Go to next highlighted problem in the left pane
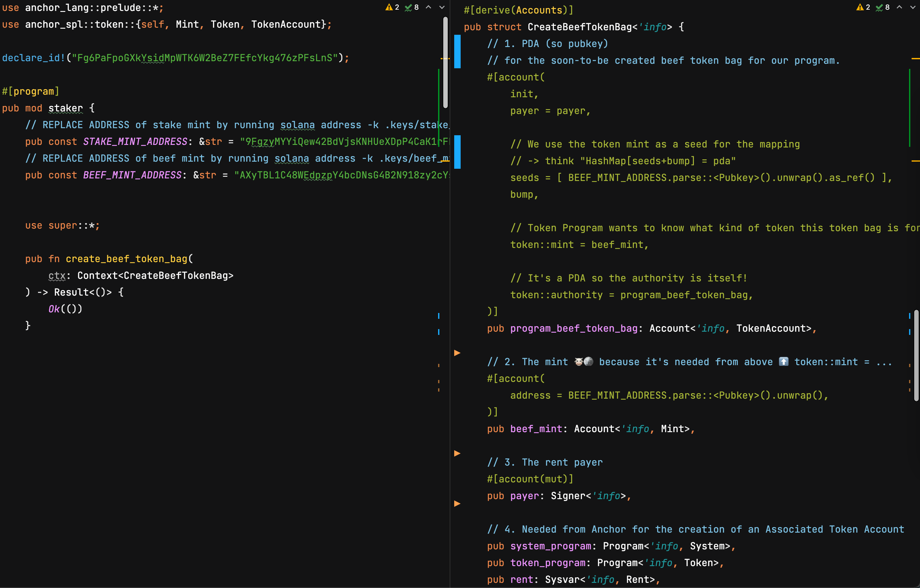 (x=442, y=7)
